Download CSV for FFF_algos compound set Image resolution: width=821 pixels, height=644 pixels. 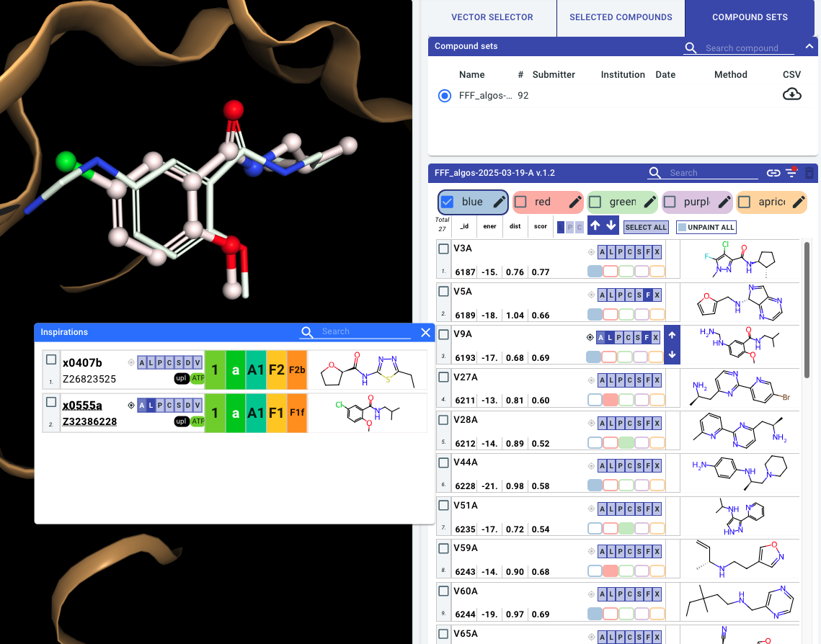[791, 94]
